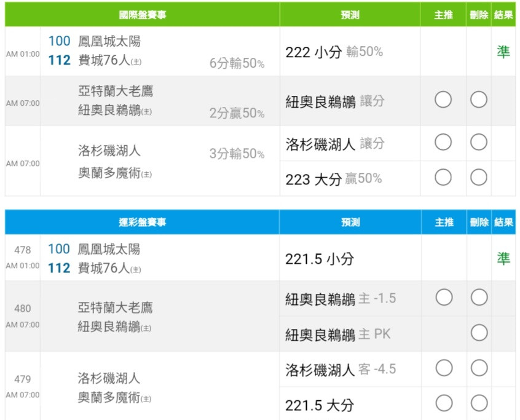Click green 準 result in 運彩盤 section
This screenshot has width=520, height=420.
503,259
